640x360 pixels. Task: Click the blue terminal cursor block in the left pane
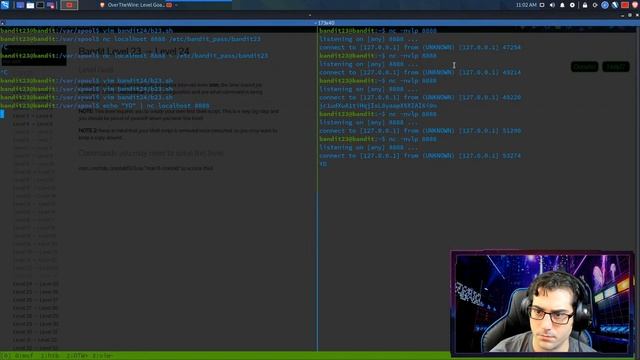(2, 114)
